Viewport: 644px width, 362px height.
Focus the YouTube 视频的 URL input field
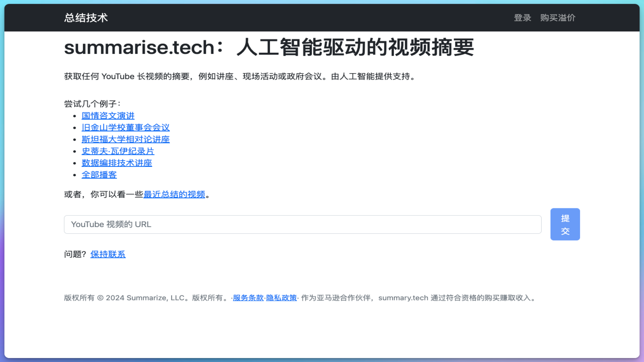[x=303, y=224]
